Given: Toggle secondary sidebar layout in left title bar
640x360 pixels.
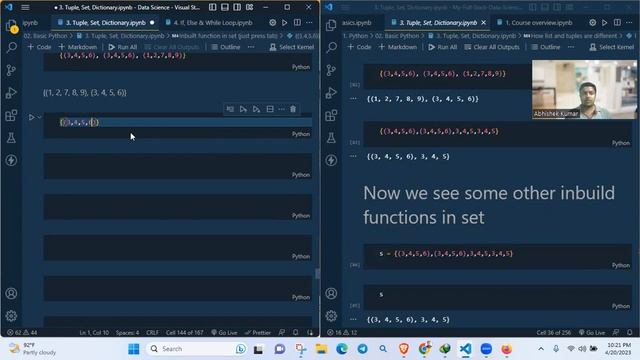Looking at the screenshot, I should 237,7.
